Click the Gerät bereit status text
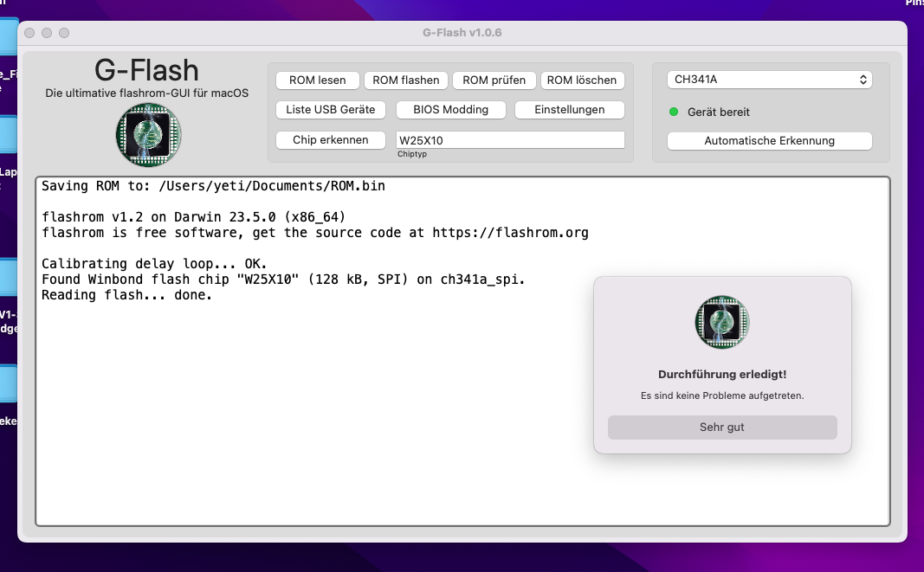This screenshot has height=572, width=924. (x=719, y=112)
